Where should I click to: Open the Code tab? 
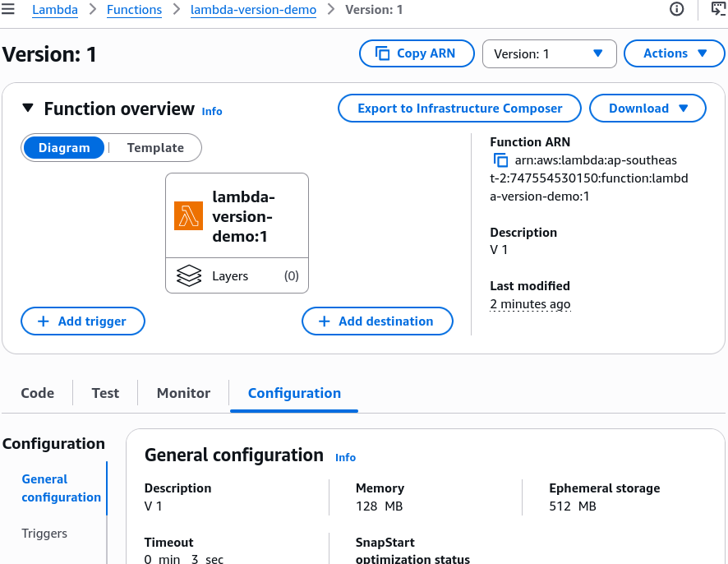coord(38,393)
